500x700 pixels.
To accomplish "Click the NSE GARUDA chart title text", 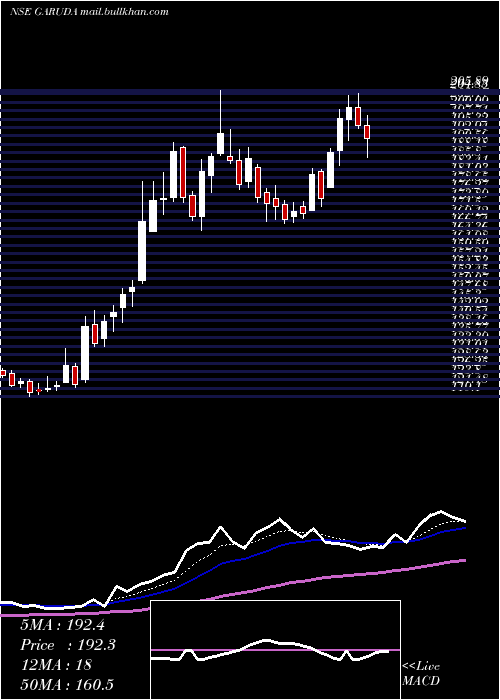I will click(89, 12).
